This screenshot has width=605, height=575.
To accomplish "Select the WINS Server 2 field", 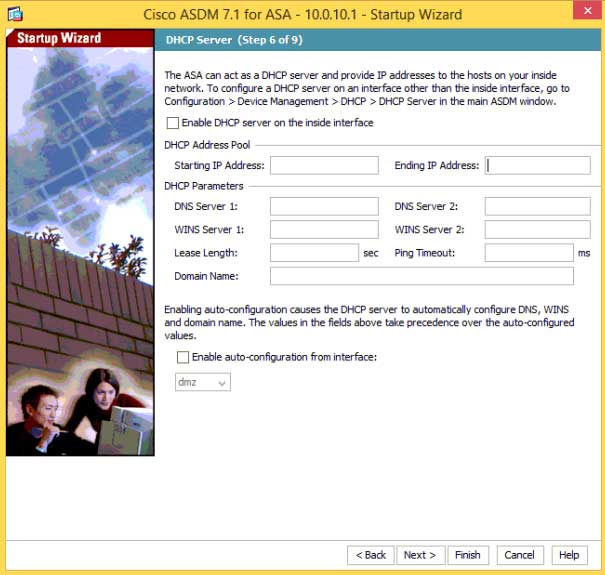I will 537,230.
